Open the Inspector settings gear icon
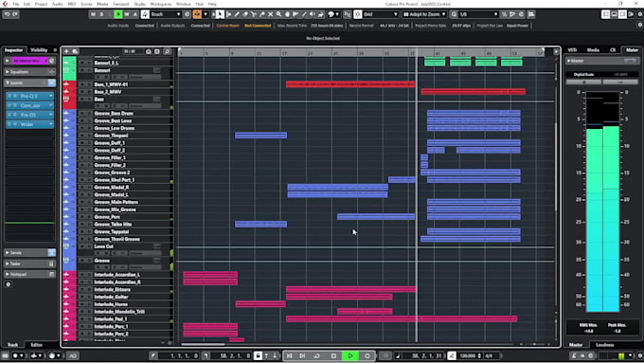The height and width of the screenshot is (363, 644). click(9, 284)
